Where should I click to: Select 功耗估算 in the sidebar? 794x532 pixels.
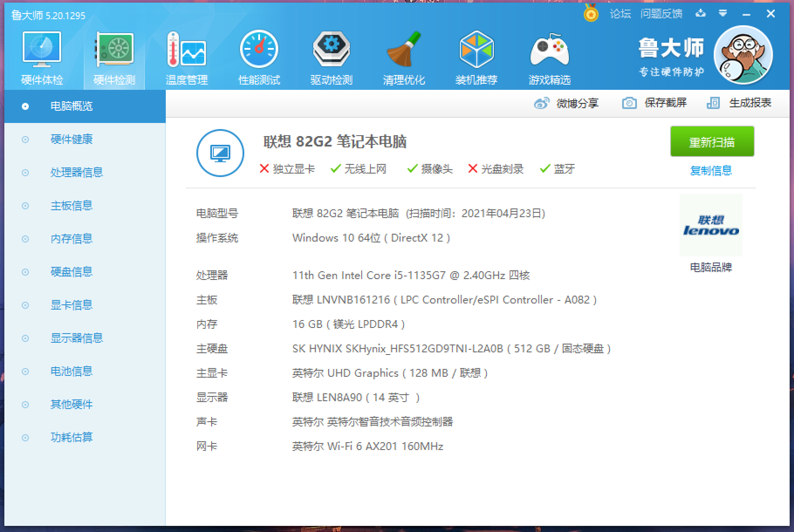(85, 437)
